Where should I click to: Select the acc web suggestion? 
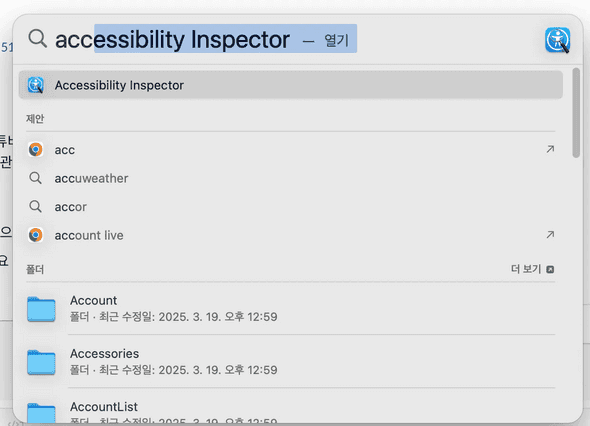(x=290, y=150)
